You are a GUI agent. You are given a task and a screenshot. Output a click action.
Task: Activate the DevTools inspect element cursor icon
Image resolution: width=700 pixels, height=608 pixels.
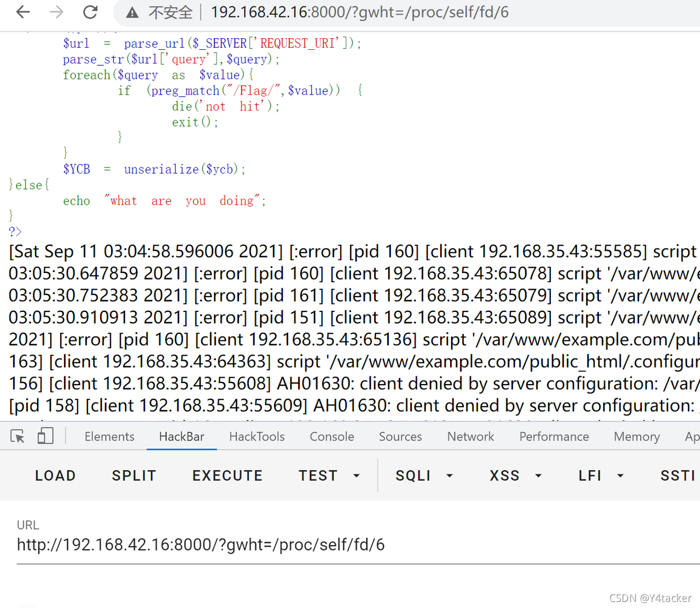pos(17,436)
